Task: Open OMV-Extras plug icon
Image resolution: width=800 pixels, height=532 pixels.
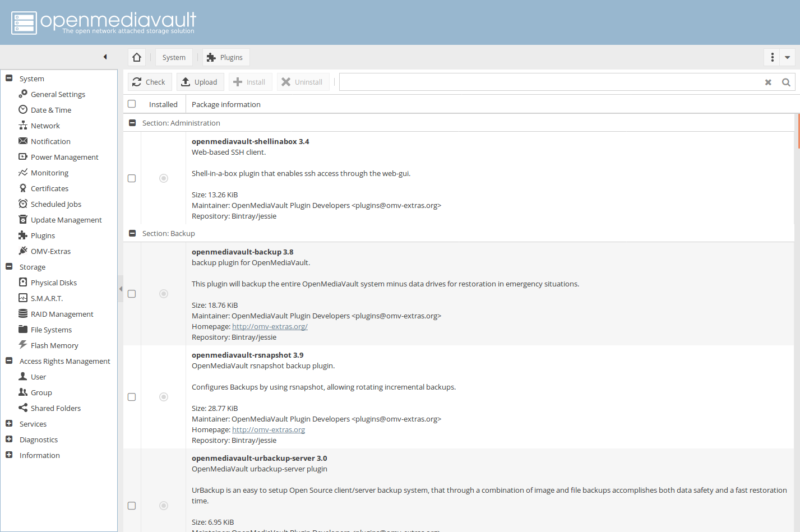Action: (23, 251)
